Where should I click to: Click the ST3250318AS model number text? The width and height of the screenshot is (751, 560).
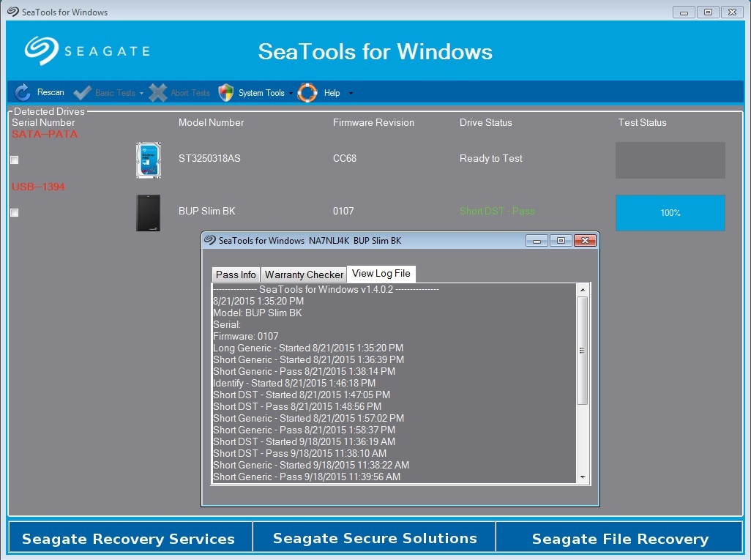tap(210, 158)
